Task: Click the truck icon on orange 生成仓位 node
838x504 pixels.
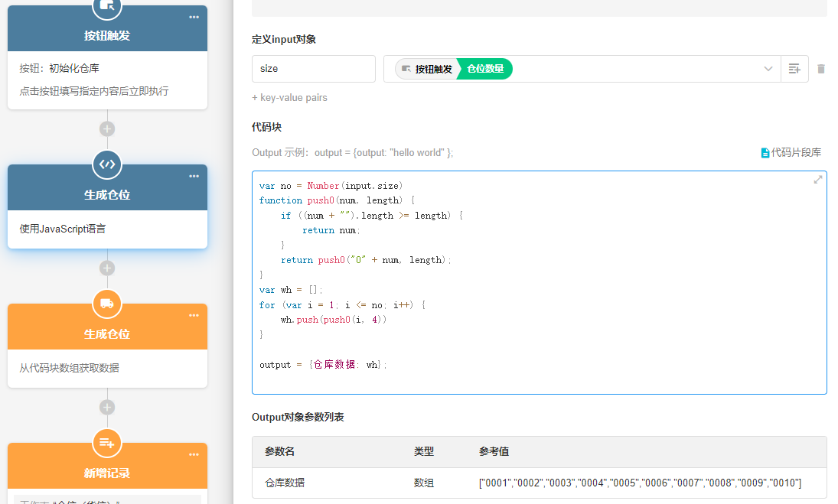Action: click(107, 304)
